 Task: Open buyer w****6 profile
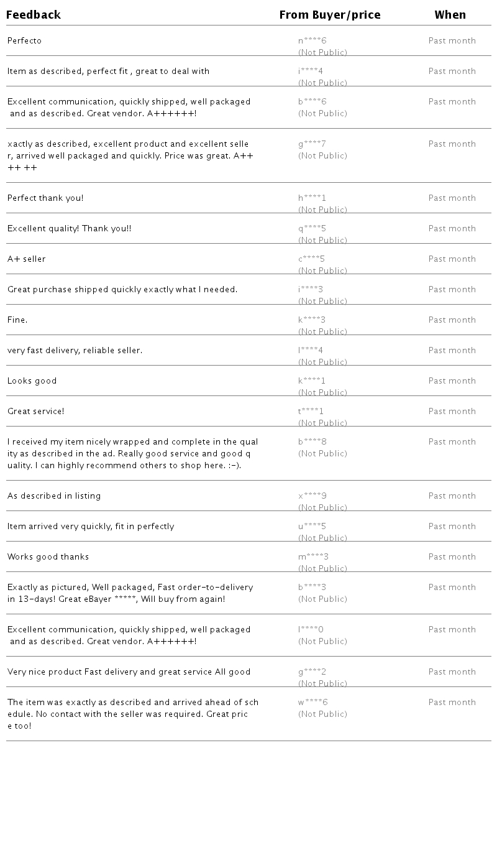tap(313, 703)
